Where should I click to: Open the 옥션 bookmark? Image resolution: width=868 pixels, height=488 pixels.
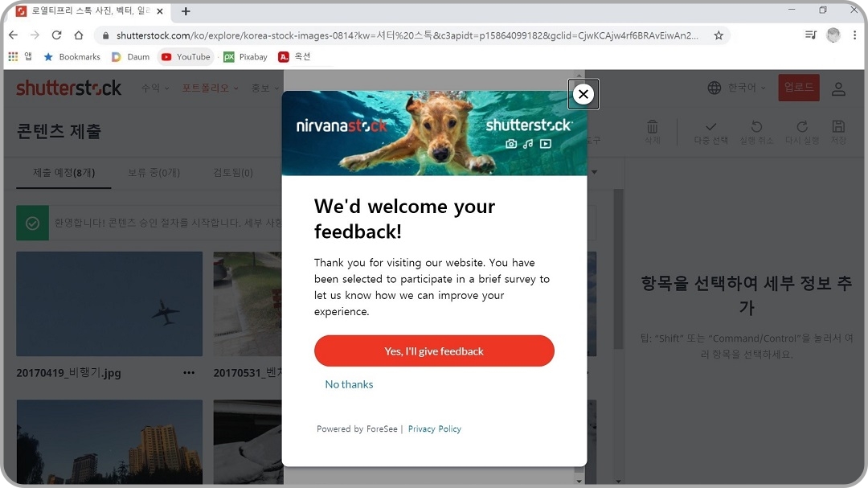coord(294,56)
